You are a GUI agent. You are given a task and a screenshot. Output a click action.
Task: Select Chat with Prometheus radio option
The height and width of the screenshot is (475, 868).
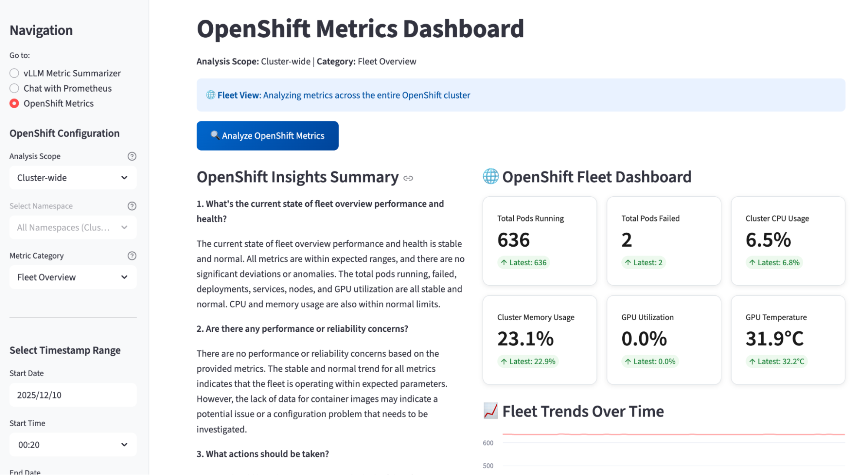pyautogui.click(x=14, y=88)
